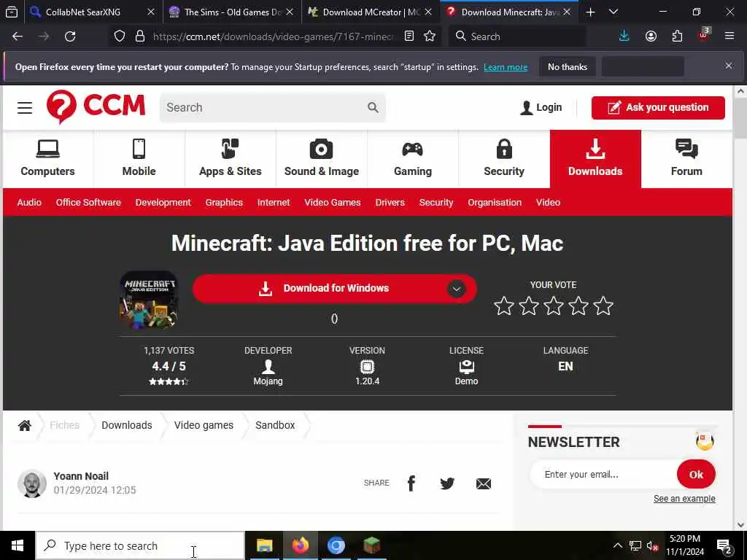Go to CCM home via logo
The height and width of the screenshot is (560, 747).
[x=96, y=106]
